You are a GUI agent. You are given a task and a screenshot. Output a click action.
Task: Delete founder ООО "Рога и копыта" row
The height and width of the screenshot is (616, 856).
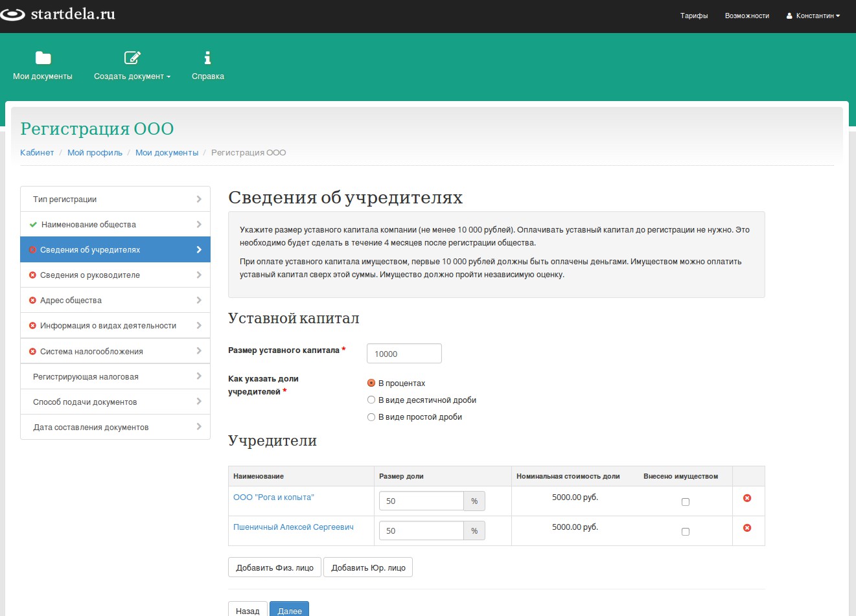747,498
